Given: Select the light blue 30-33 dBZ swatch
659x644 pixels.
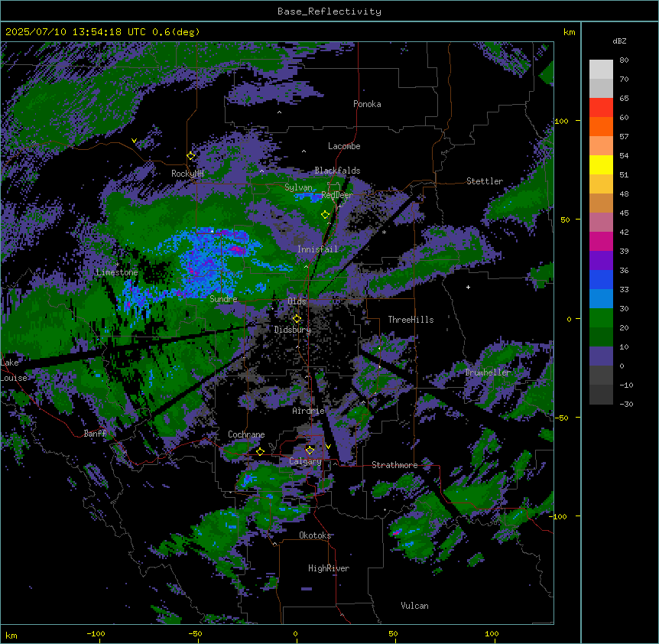Looking at the screenshot, I should point(601,299).
